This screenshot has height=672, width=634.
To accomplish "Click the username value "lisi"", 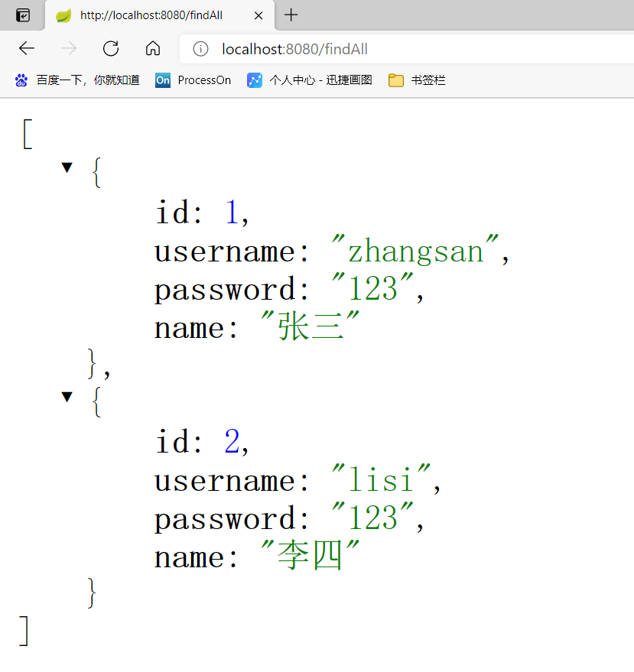I will [x=381, y=480].
